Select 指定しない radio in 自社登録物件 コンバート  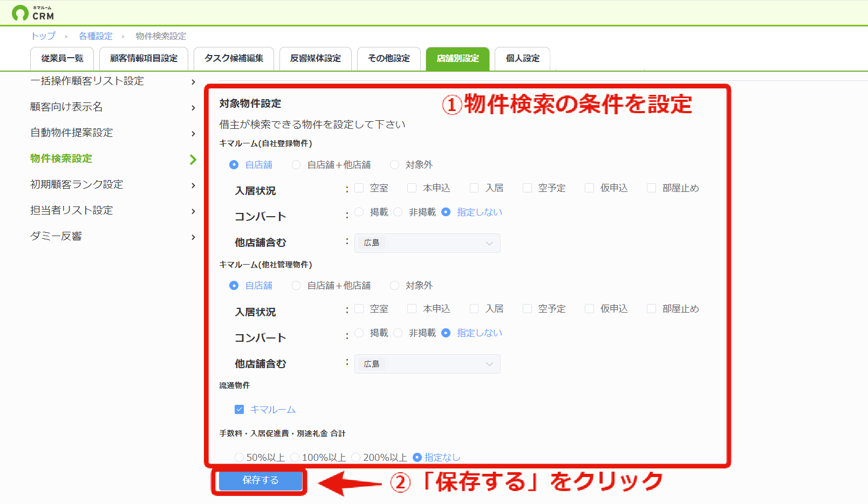pos(446,212)
